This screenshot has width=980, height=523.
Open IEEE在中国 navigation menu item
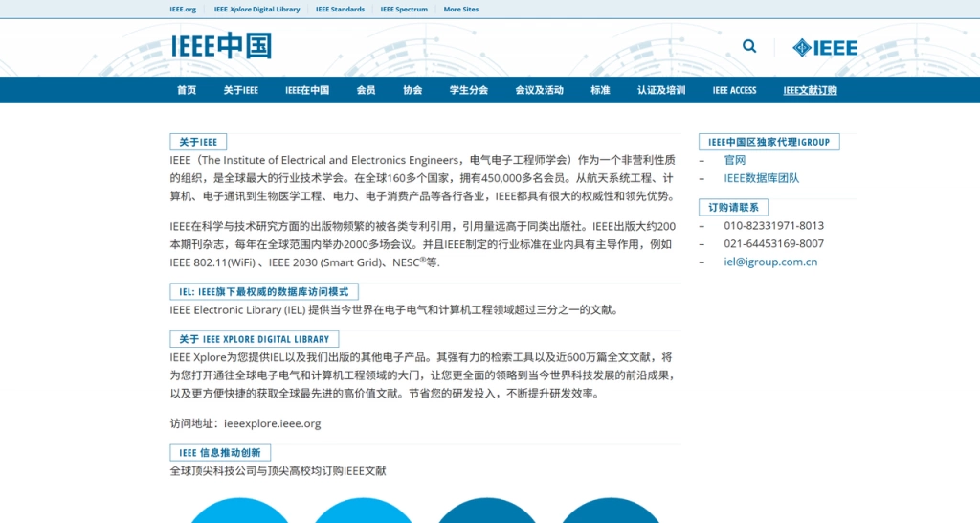pyautogui.click(x=307, y=90)
